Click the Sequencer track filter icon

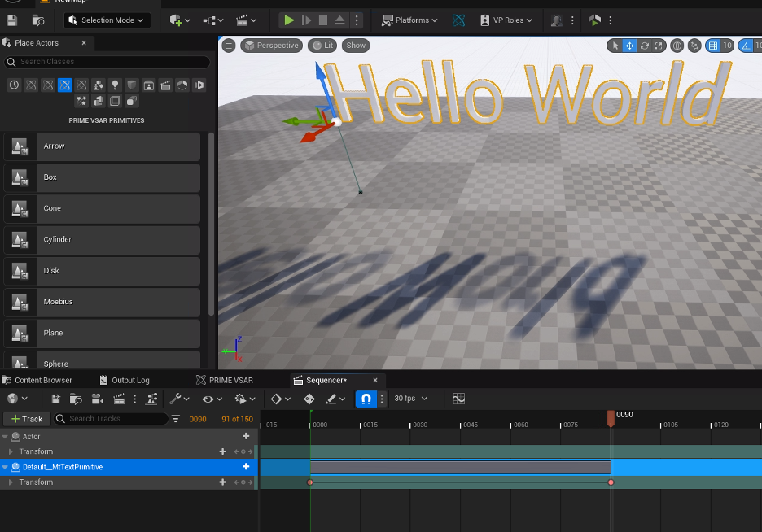(176, 419)
